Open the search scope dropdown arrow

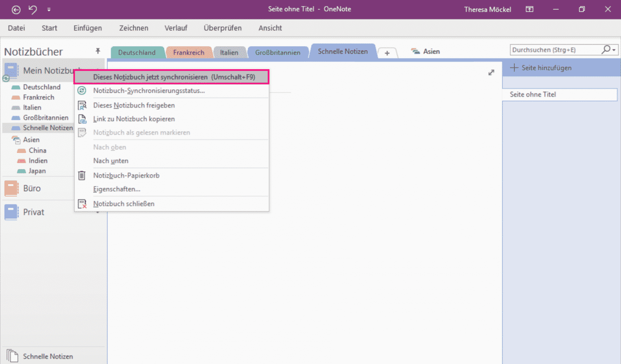pos(614,50)
